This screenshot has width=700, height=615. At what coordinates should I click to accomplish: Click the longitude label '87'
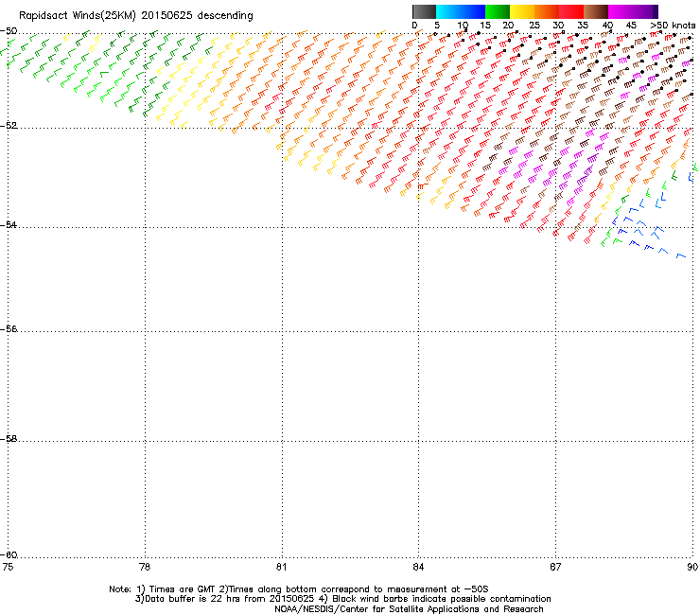[x=555, y=567]
